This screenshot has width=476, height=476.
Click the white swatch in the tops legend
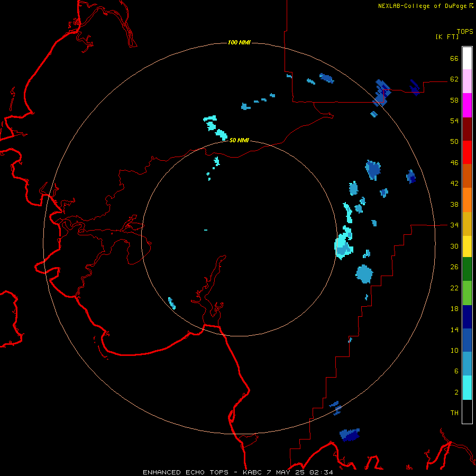coord(467,58)
